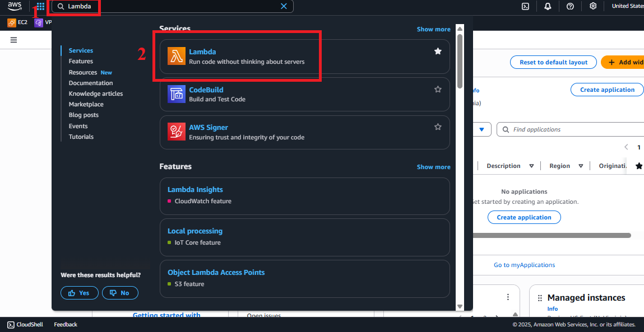Click the favorites star column header

[638, 166]
